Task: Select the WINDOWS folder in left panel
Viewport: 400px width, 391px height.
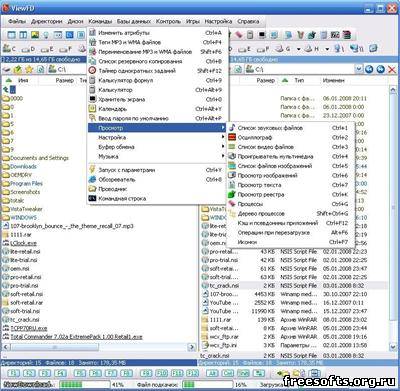Action: pyautogui.click(x=23, y=218)
